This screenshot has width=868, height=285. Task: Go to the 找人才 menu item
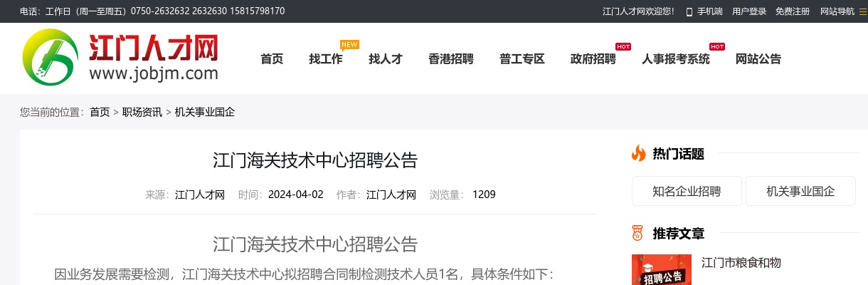tap(386, 59)
